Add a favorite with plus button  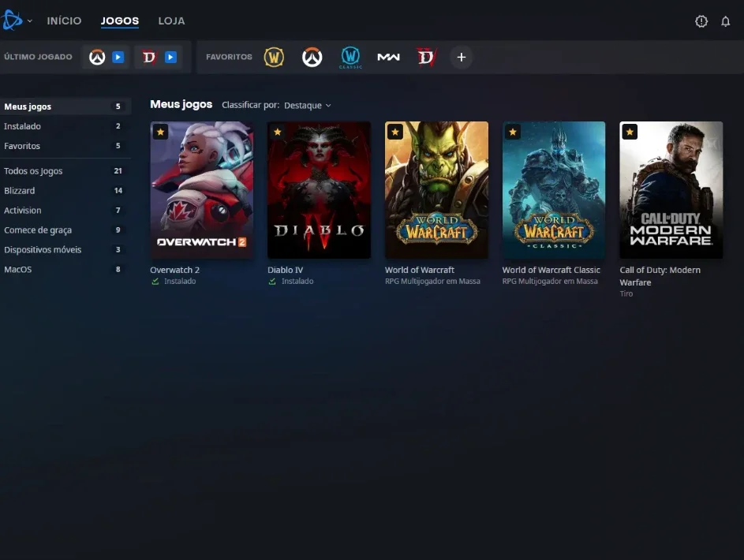(x=462, y=58)
